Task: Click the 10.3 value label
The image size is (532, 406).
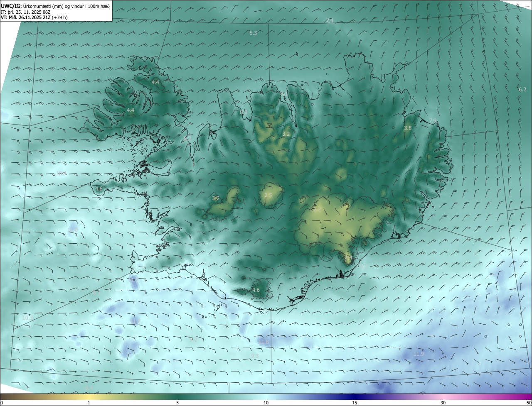Action: click(x=27, y=318)
